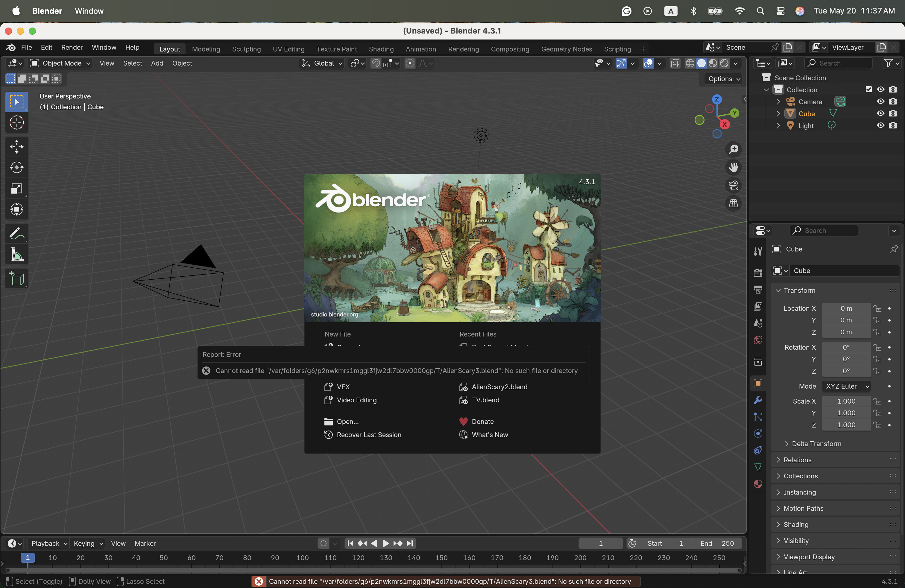
Task: Open the XYZ Euler rotation mode dropdown
Action: [x=847, y=386]
